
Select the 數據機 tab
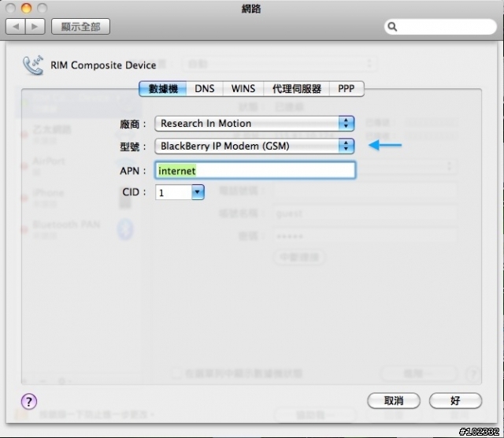163,88
